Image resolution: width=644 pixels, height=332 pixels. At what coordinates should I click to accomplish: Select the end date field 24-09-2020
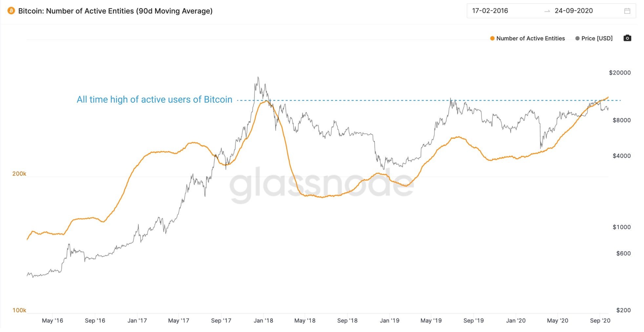pyautogui.click(x=574, y=11)
